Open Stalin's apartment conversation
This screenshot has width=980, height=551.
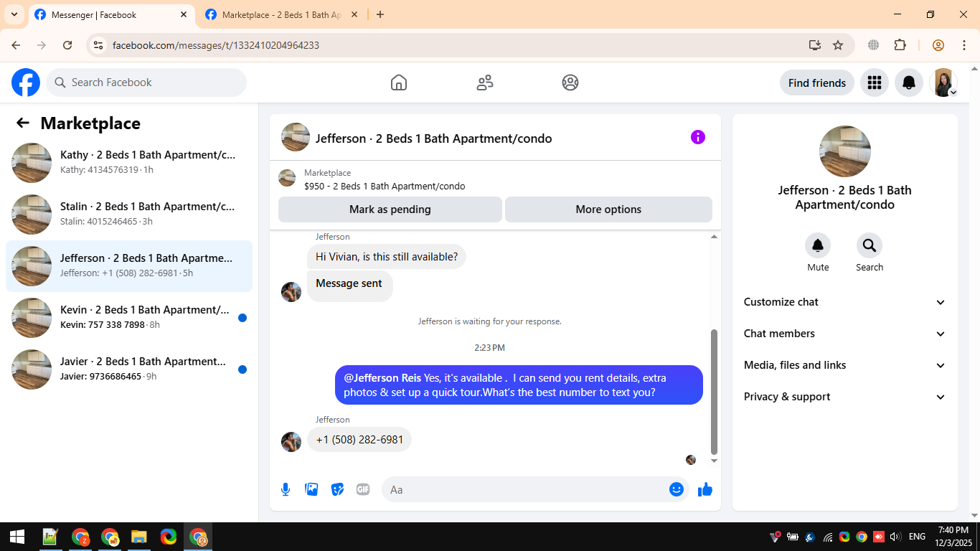[129, 215]
